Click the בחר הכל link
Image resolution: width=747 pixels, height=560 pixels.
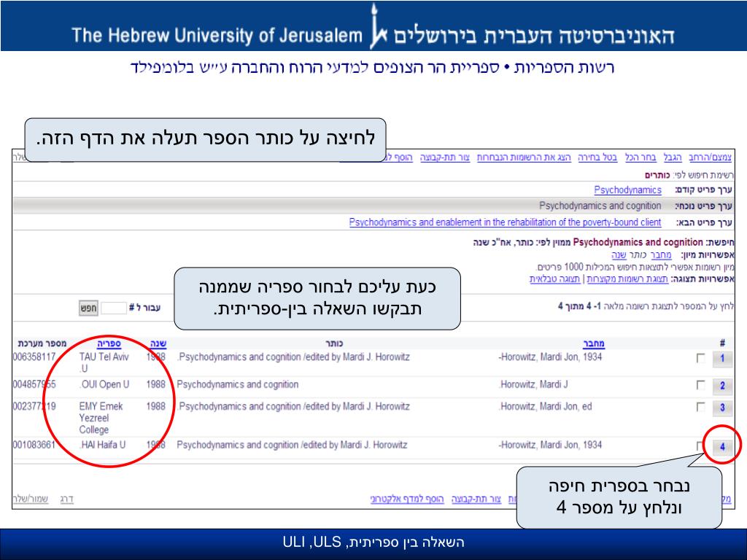click(640, 157)
